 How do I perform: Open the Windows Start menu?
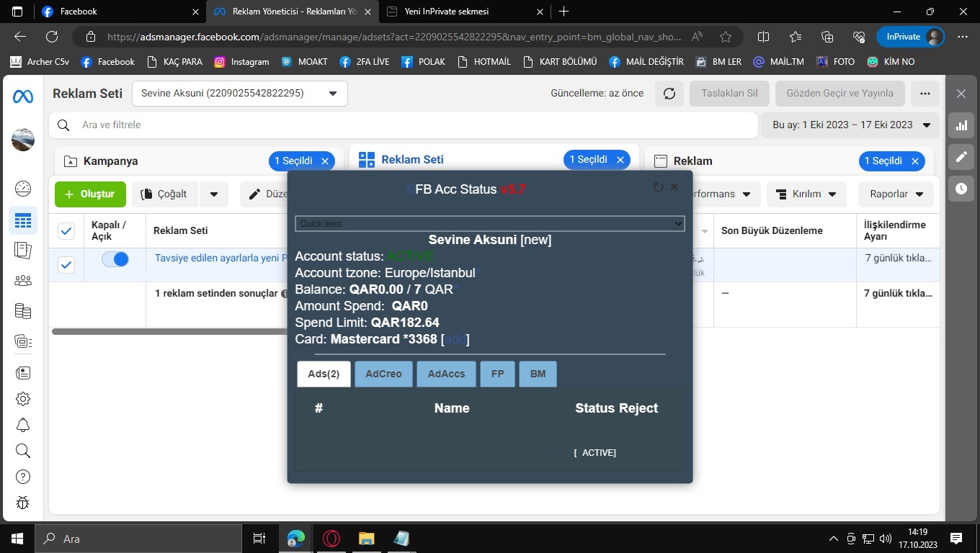17,539
